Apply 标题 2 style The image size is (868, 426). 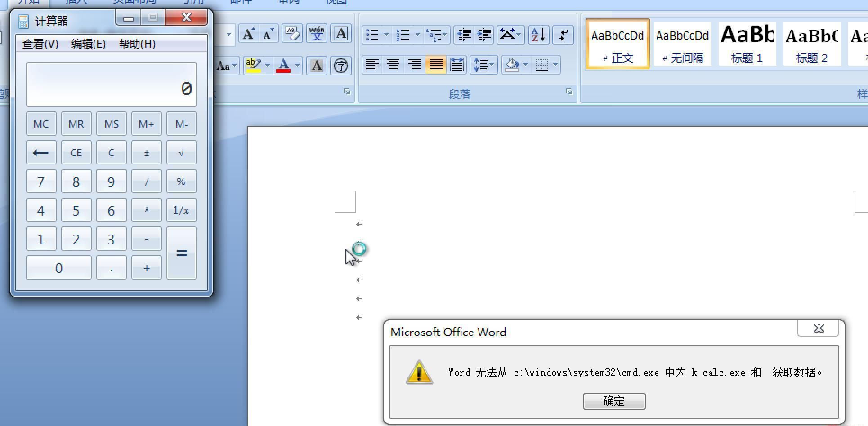[812, 44]
